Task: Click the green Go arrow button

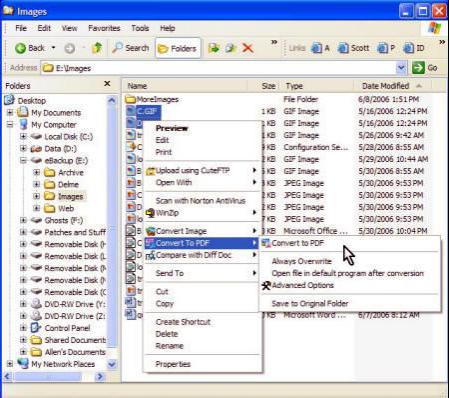Action: coord(418,68)
